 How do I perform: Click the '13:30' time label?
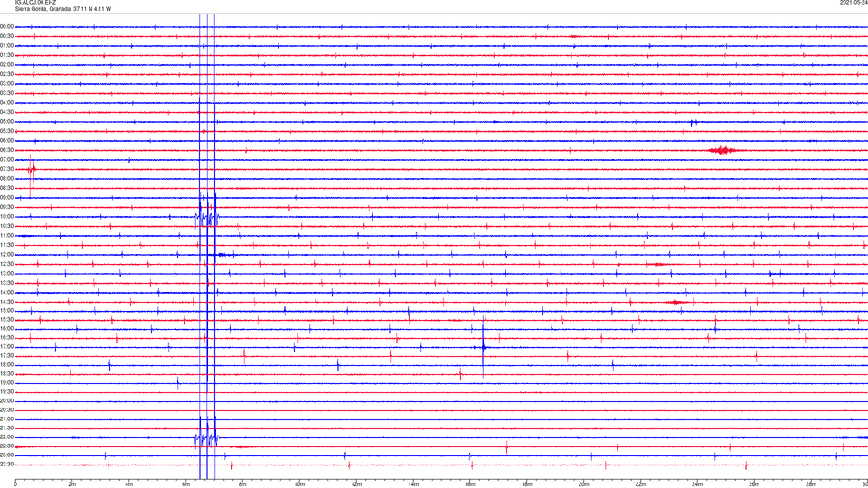[x=6, y=283]
